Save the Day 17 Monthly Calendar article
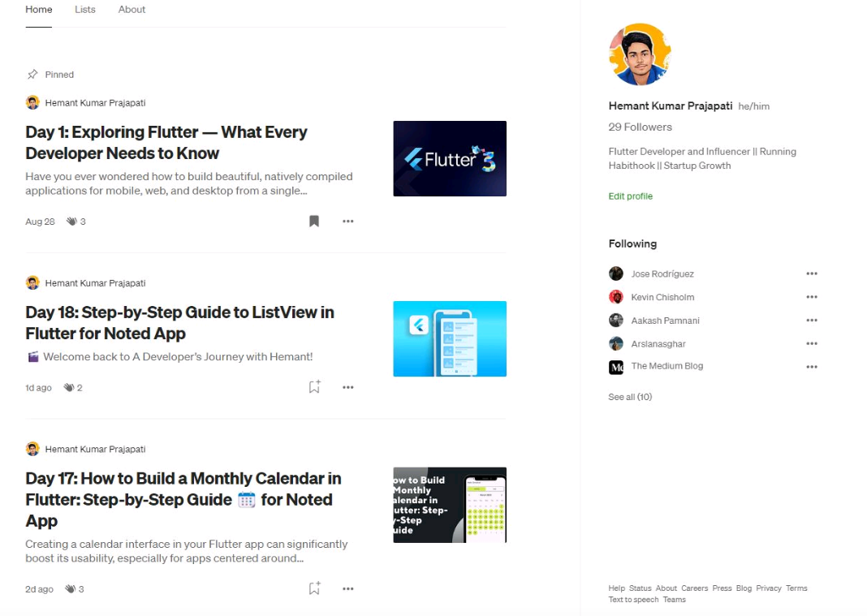 [315, 588]
